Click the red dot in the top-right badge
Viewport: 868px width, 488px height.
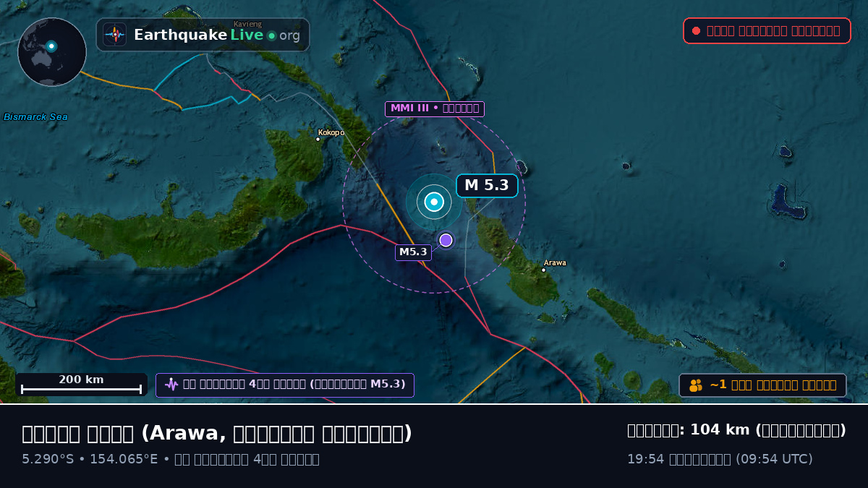point(696,31)
